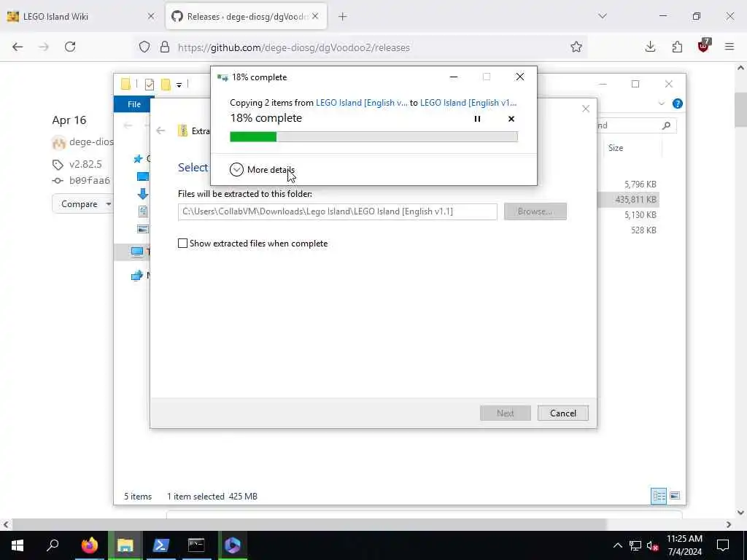Switch Explorer to large icons view

click(675, 496)
